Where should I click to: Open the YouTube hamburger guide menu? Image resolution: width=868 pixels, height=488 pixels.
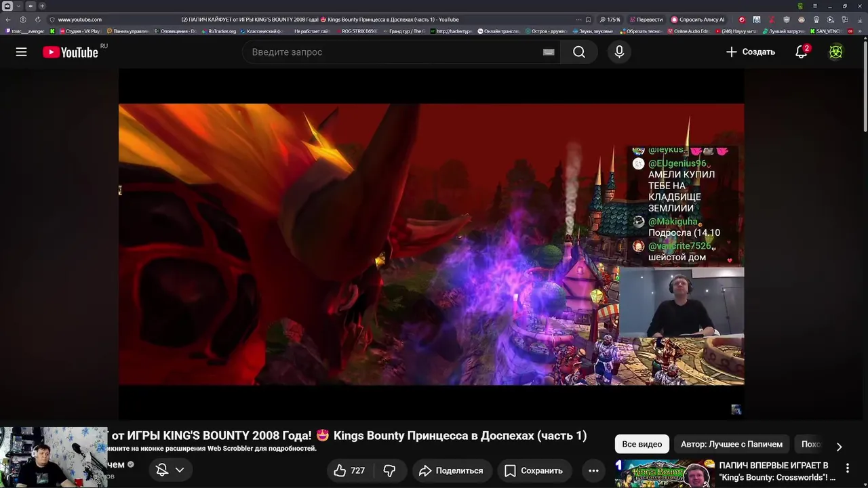click(21, 52)
